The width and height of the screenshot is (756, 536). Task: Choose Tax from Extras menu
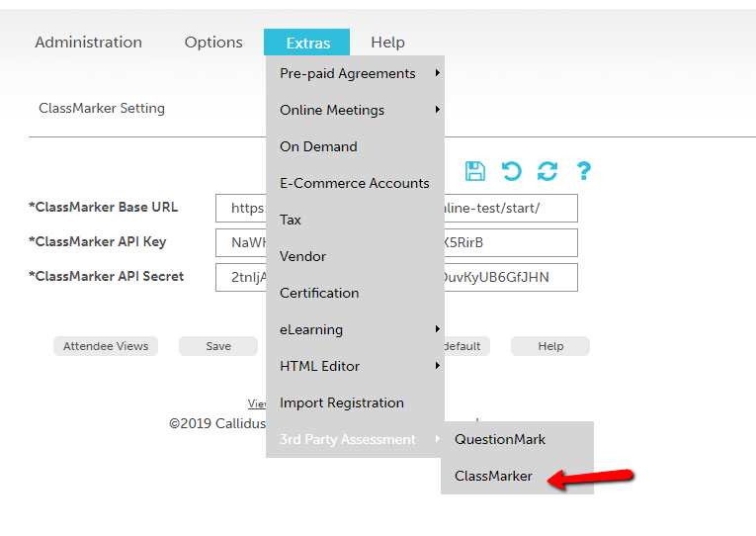(x=355, y=220)
